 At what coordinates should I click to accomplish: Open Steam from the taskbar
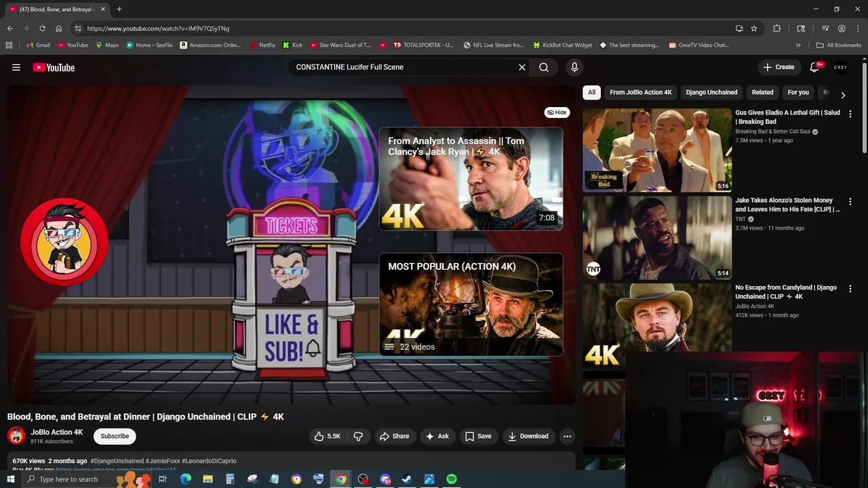407,479
